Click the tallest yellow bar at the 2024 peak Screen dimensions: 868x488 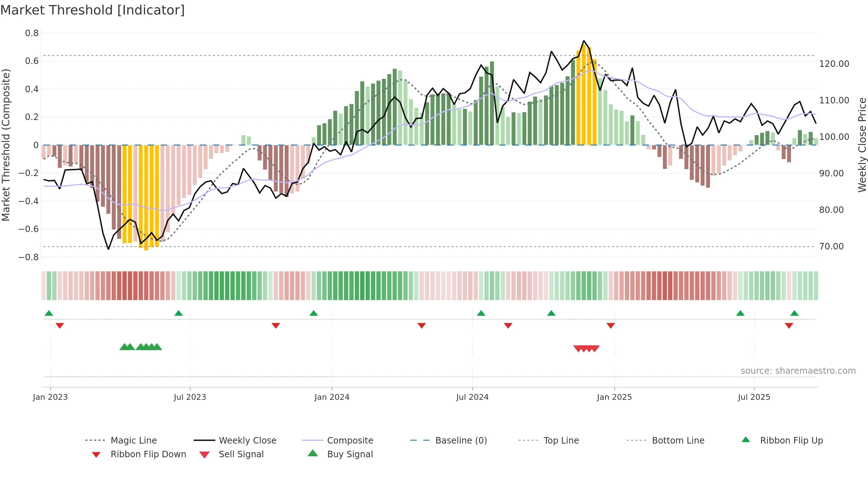tap(584, 95)
